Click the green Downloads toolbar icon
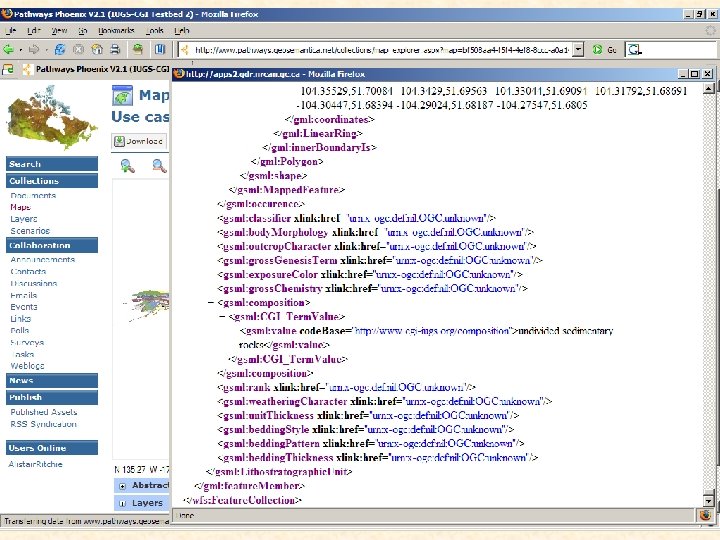 point(138,49)
